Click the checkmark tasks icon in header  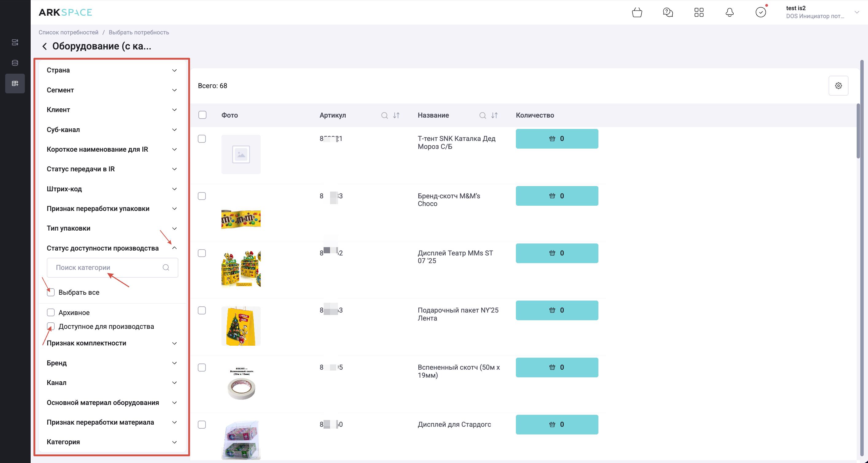[761, 13]
